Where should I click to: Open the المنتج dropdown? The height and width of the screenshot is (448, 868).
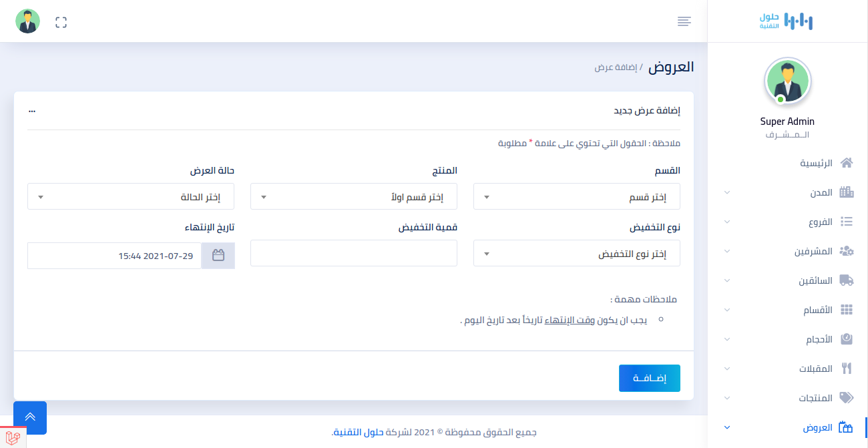[x=353, y=197]
